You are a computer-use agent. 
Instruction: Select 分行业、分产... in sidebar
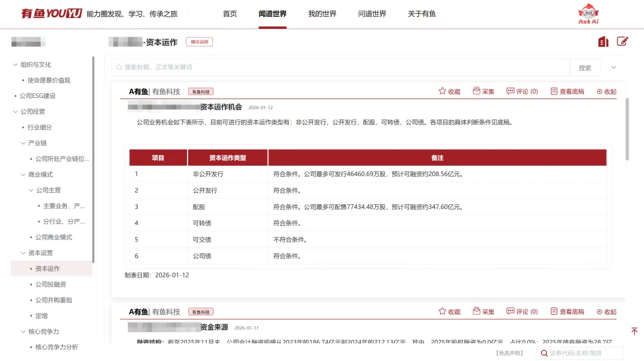click(x=64, y=222)
